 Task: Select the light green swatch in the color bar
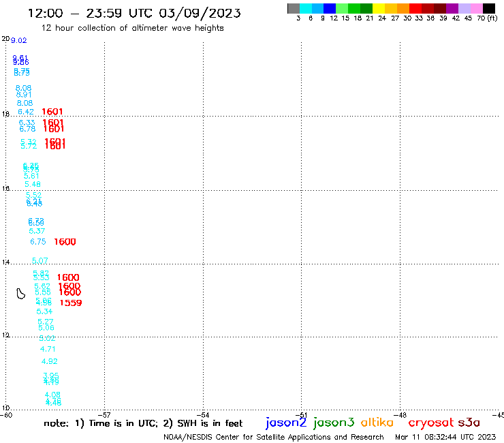(x=342, y=8)
